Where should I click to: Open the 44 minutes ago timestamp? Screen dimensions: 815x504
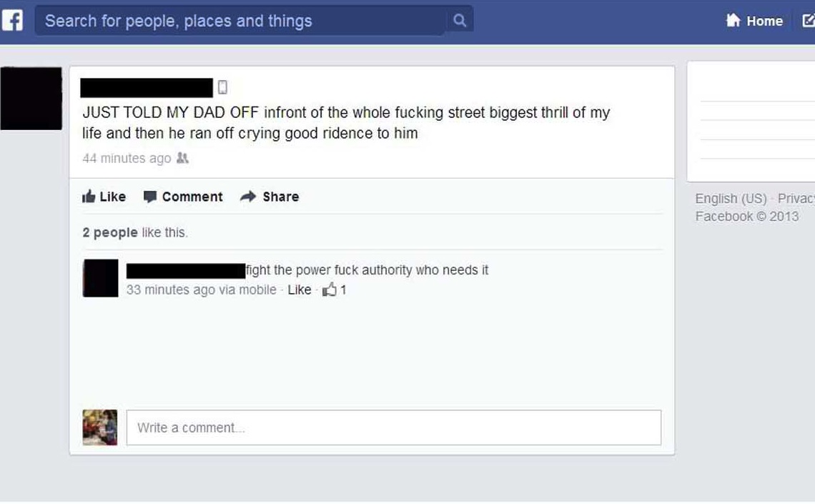pos(127,158)
